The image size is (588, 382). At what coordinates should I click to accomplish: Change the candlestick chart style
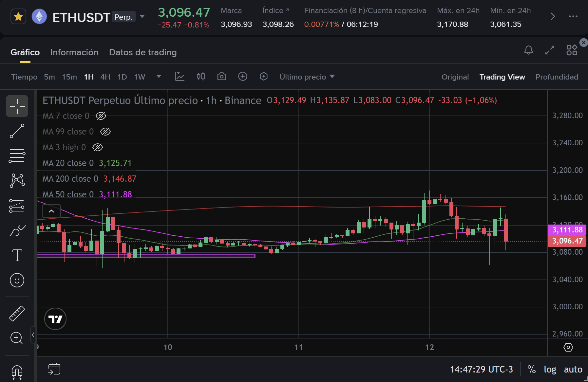201,77
